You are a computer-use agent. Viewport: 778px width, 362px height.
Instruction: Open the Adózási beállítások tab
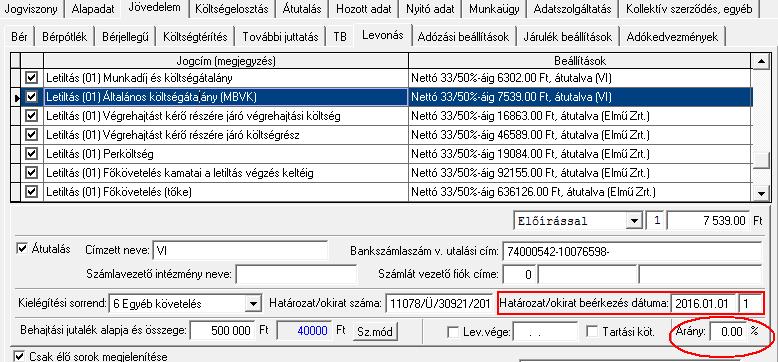(463, 37)
